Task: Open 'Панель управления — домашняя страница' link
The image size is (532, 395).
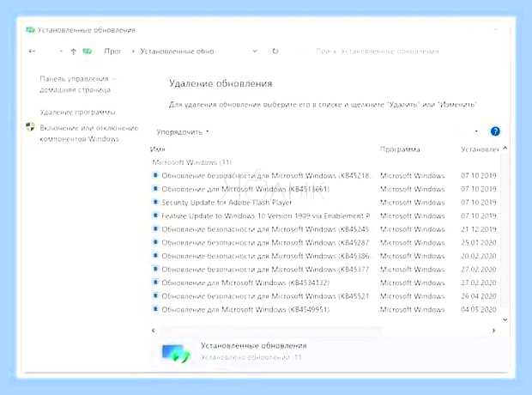Action: pyautogui.click(x=78, y=84)
